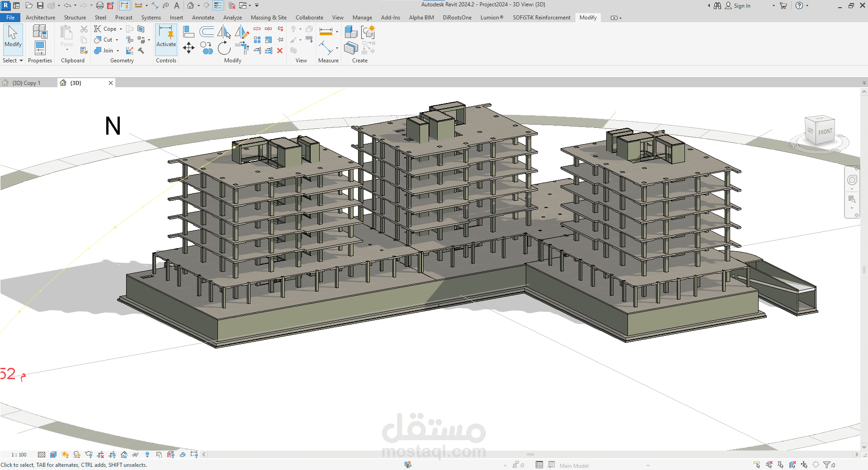Click the Demolish hammer icon

pos(141,51)
